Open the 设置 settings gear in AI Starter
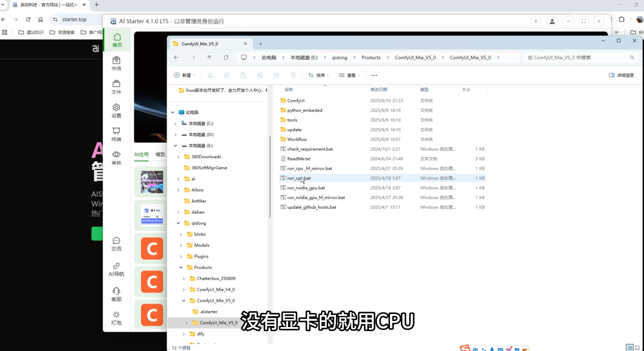Screen dimensions: 644x351 [116, 111]
